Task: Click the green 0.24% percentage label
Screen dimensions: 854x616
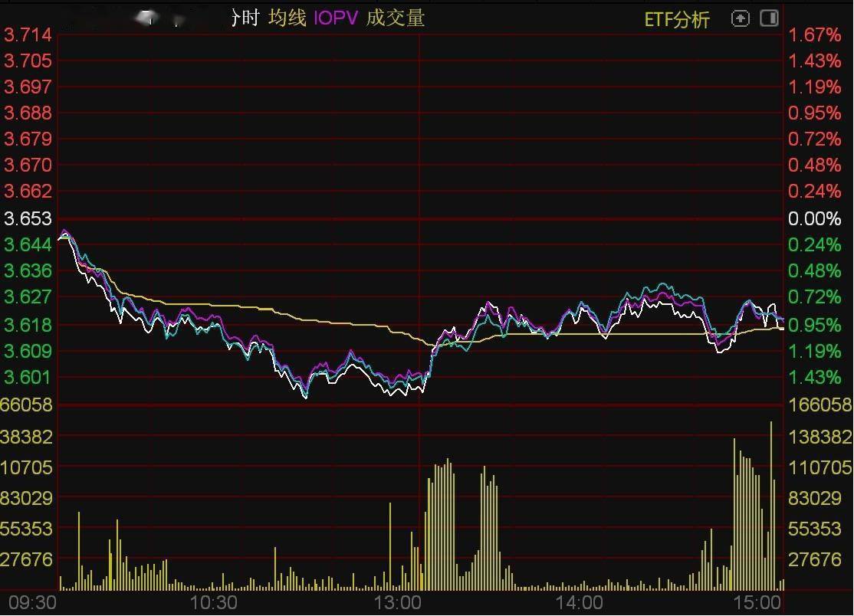Action: tap(814, 244)
